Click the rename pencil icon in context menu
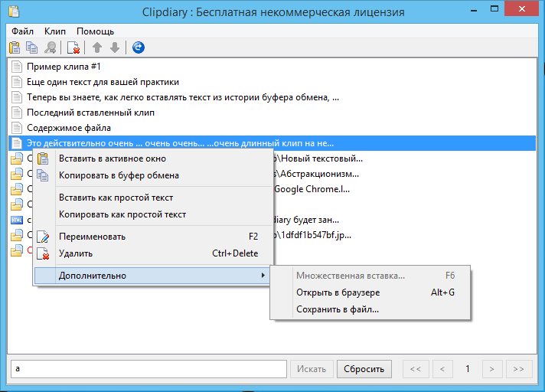 point(43,237)
